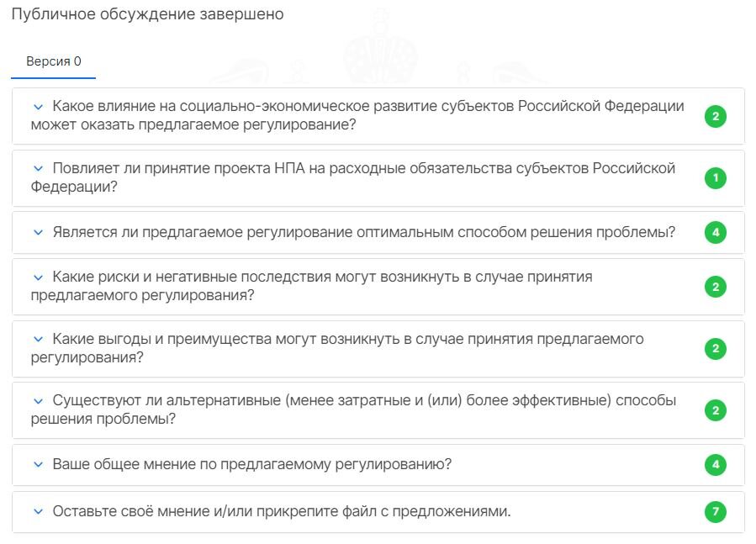Expand the Ваше общее мнение section
Image resolution: width=756 pixels, height=544 pixels.
point(35,463)
